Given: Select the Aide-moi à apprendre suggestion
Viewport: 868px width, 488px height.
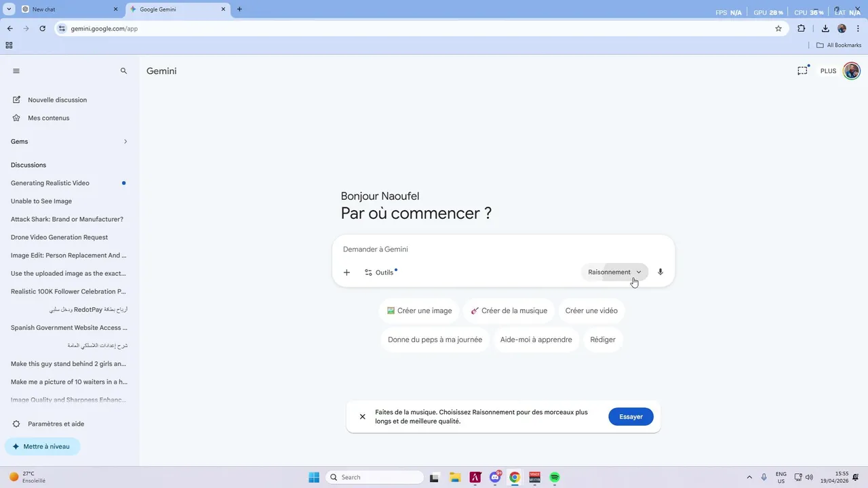Looking at the screenshot, I should tap(536, 340).
